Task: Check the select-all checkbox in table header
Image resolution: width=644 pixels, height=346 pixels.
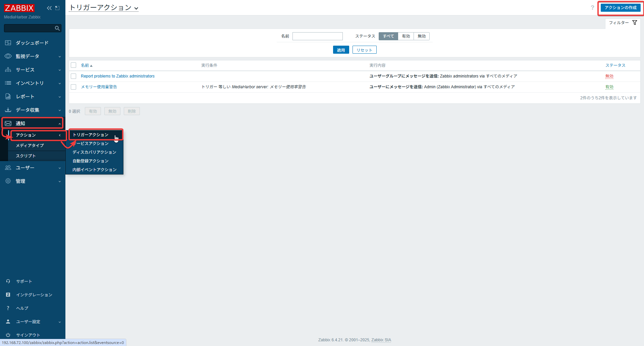Action: [73, 65]
